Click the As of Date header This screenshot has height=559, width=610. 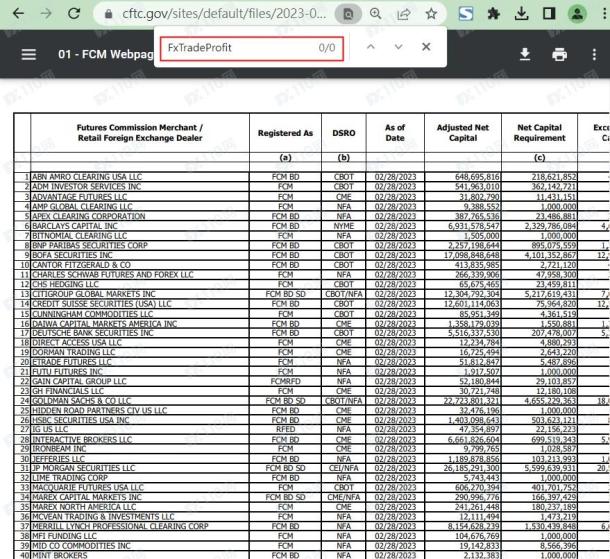click(395, 133)
